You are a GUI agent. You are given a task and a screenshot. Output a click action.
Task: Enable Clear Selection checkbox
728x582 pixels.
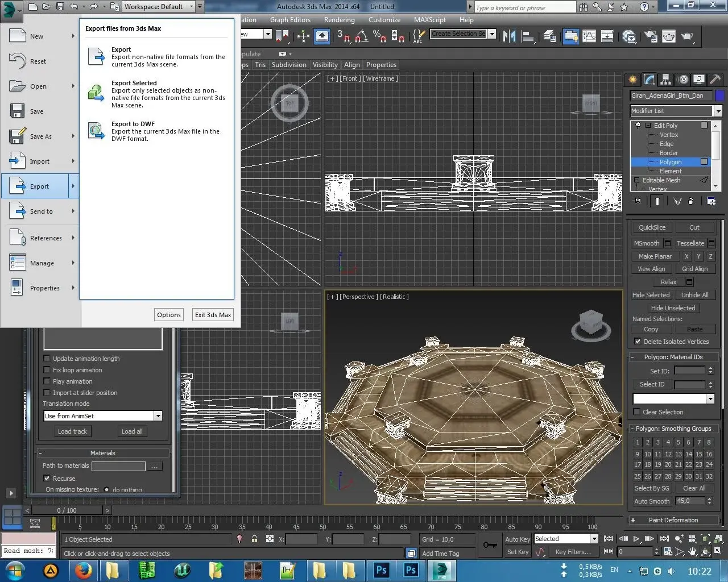point(637,412)
